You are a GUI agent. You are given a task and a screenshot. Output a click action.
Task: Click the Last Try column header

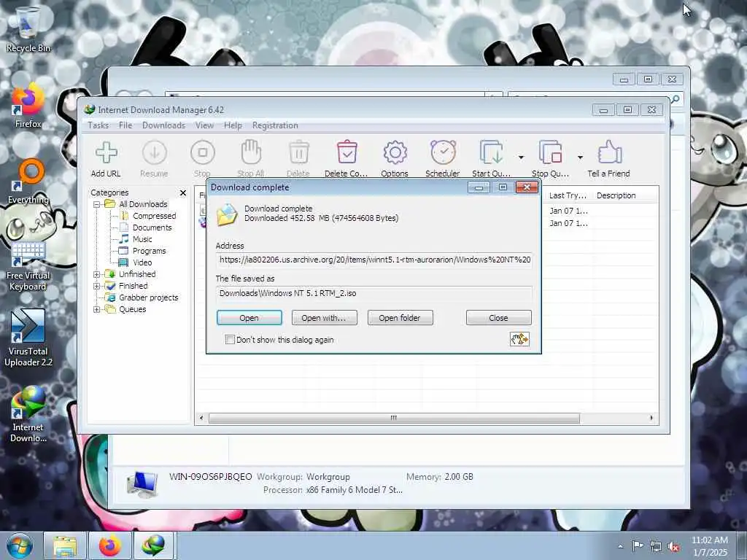(x=568, y=195)
